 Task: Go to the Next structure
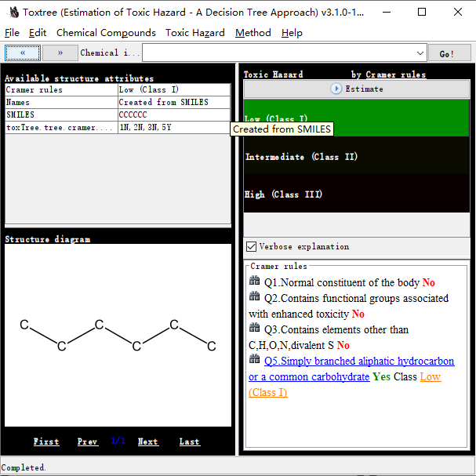(x=147, y=441)
